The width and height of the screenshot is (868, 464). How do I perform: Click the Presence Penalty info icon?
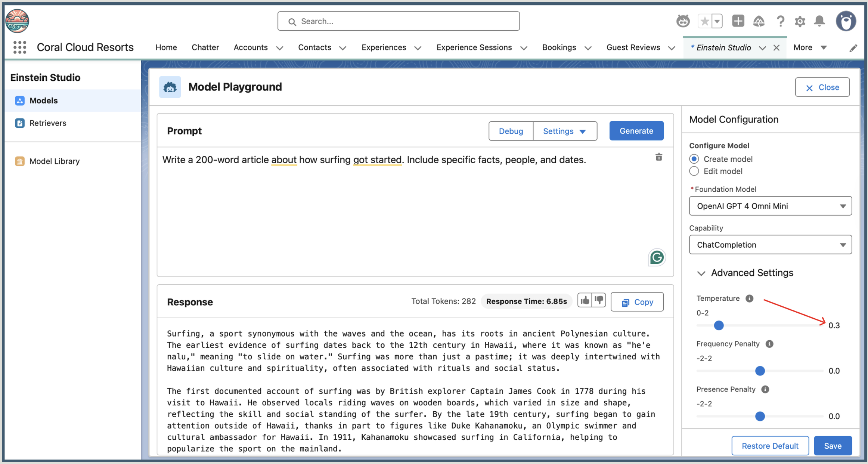pos(765,390)
